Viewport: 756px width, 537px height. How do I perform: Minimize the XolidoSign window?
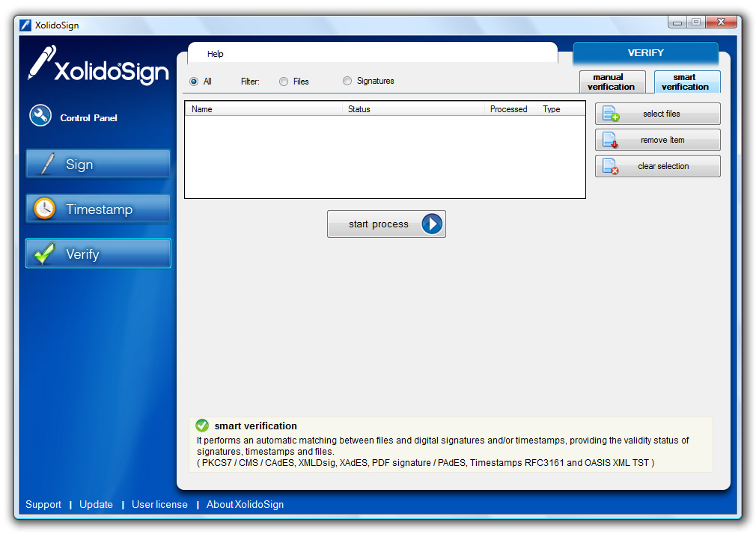677,22
